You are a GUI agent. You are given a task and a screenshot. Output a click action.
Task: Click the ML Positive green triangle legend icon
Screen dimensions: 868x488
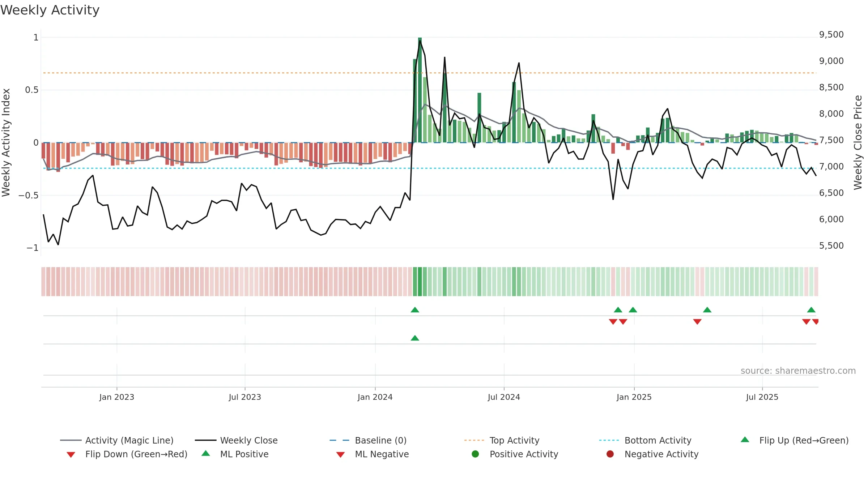(206, 453)
